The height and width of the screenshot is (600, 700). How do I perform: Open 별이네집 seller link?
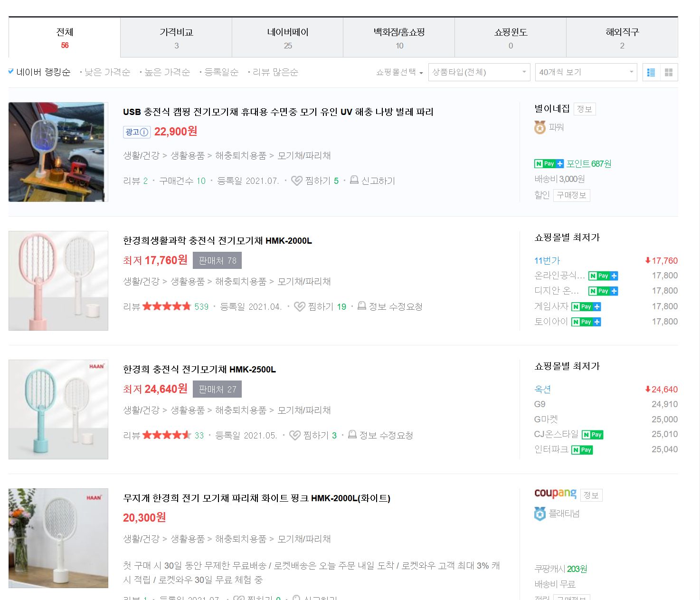pyautogui.click(x=552, y=109)
